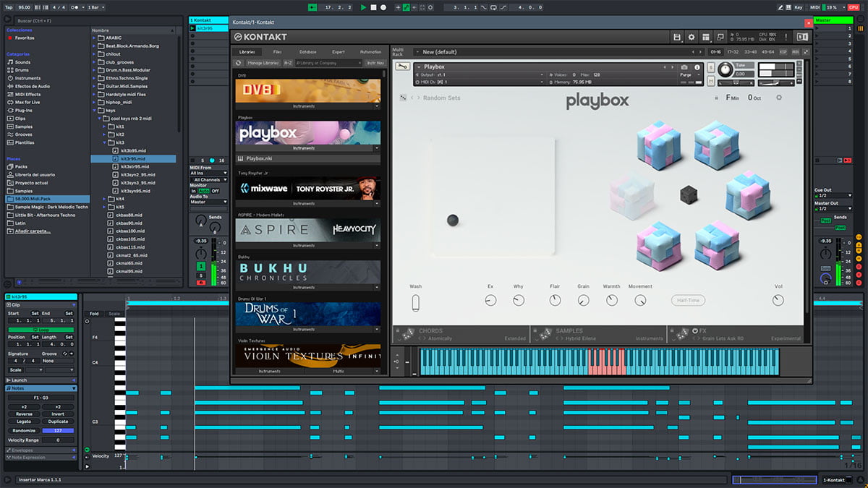
Task: Select Drums category in Live browser
Action: [x=22, y=70]
